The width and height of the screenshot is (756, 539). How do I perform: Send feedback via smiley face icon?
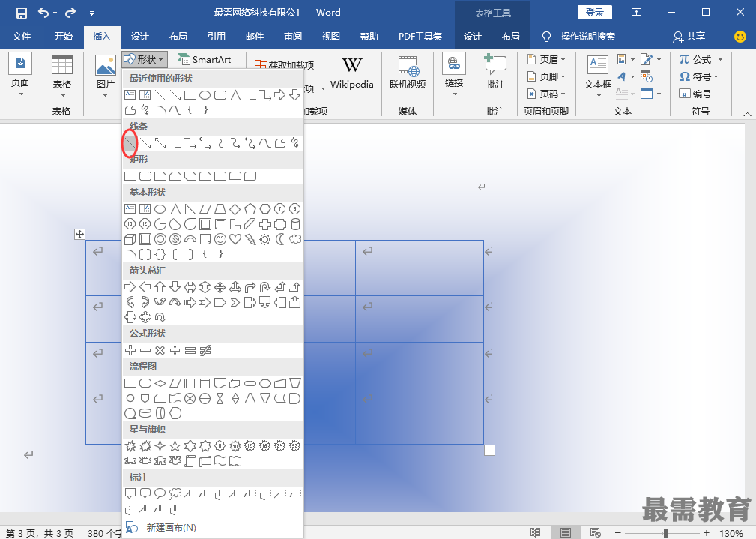[x=740, y=37]
